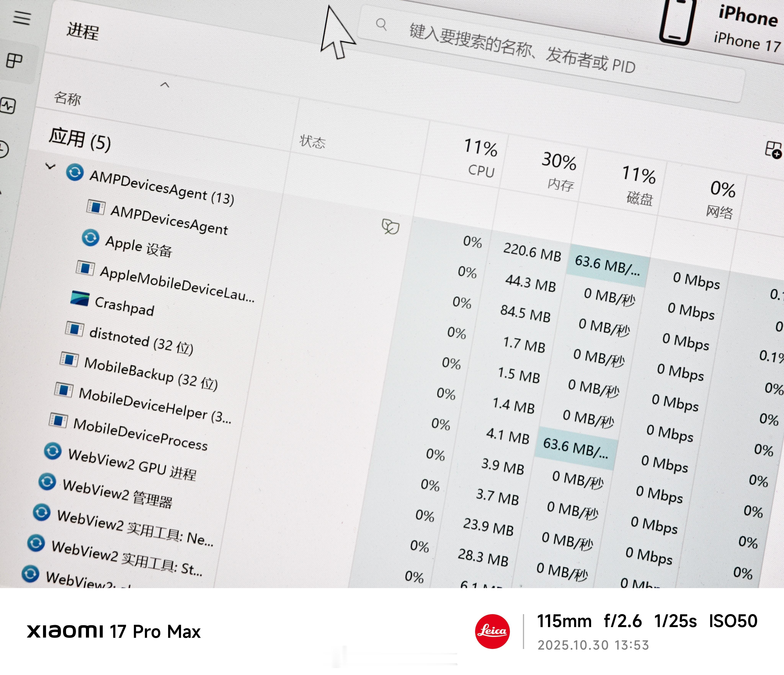Click the sort arrow above Name column

point(165,85)
